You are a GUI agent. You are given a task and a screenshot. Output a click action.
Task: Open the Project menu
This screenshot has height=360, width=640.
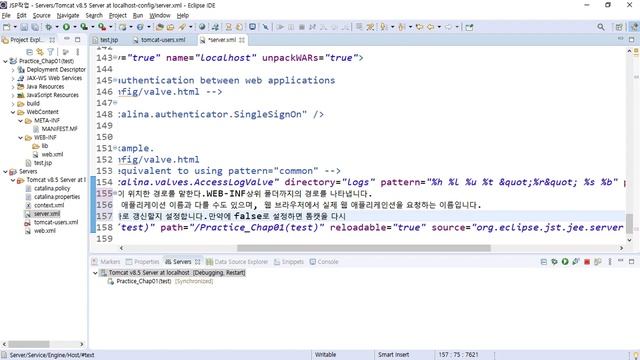(x=118, y=16)
